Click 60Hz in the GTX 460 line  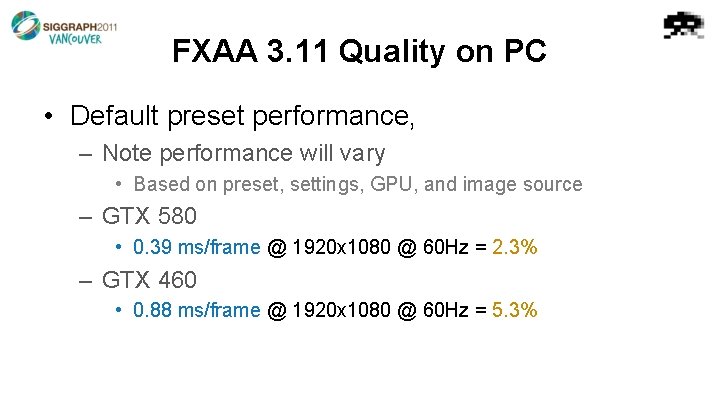click(x=445, y=310)
